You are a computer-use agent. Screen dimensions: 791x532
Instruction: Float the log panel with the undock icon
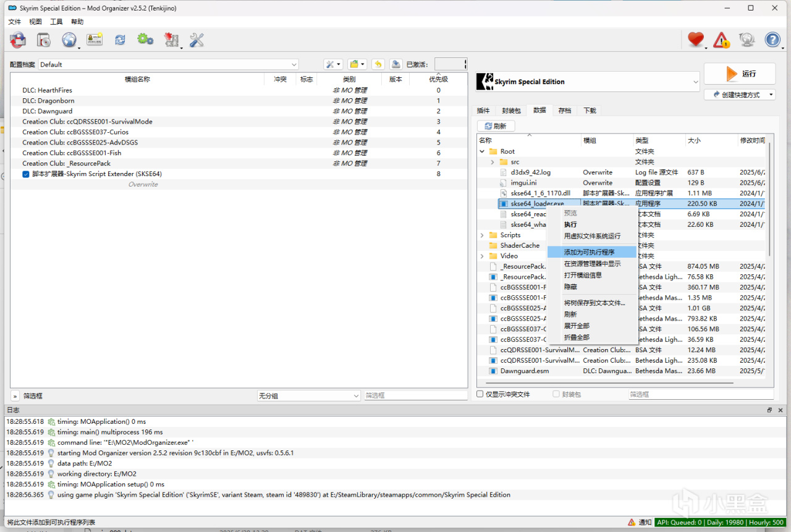(x=769, y=410)
